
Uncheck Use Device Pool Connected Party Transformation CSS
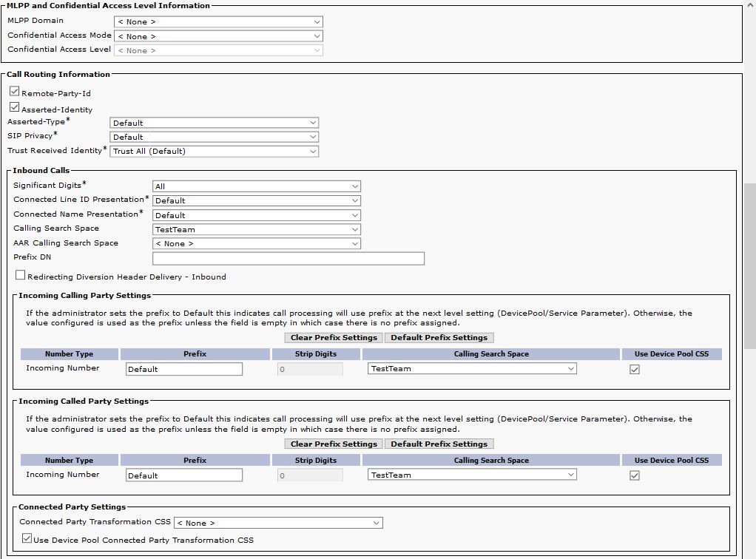27,538
